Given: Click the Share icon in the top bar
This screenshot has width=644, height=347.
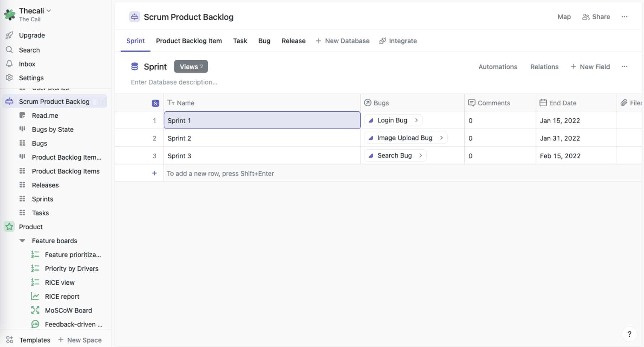Looking at the screenshot, I should click(585, 17).
